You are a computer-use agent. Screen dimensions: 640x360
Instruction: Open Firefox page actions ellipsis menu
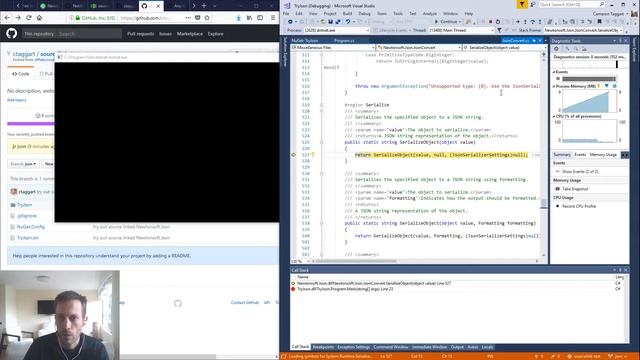coord(188,18)
